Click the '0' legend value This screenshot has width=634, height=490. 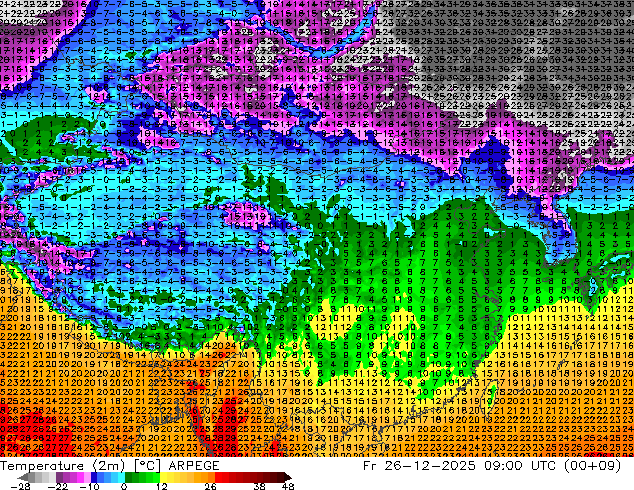[125, 486]
